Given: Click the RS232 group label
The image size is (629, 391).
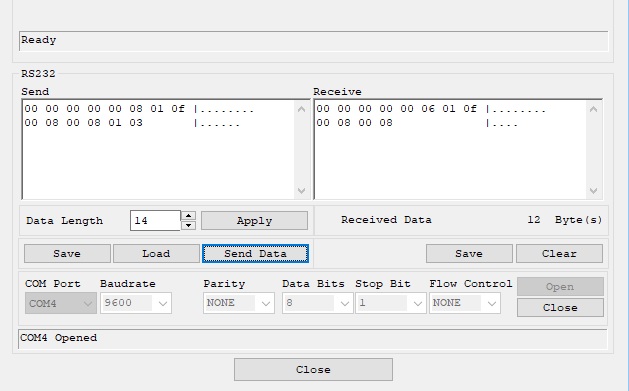Looking at the screenshot, I should click(38, 74).
